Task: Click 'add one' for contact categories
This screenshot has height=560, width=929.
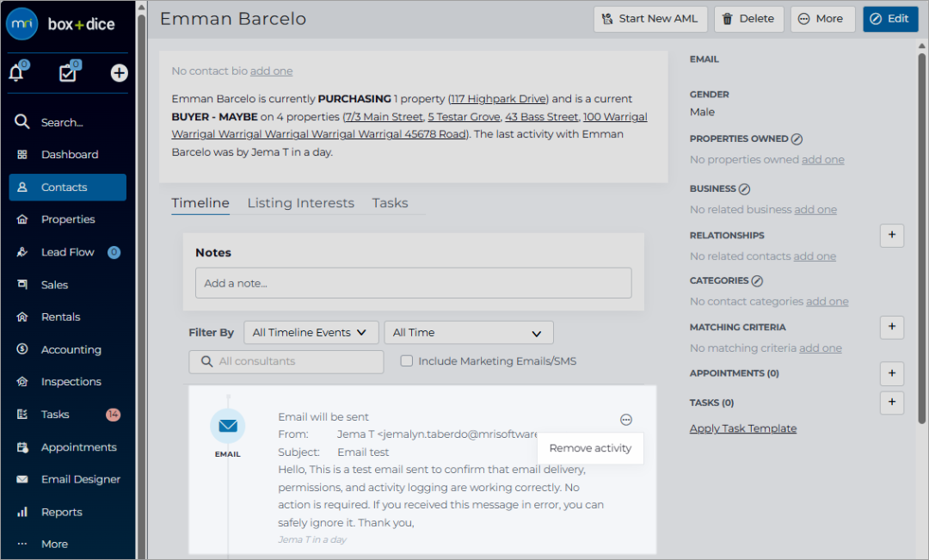Action: coord(827,301)
